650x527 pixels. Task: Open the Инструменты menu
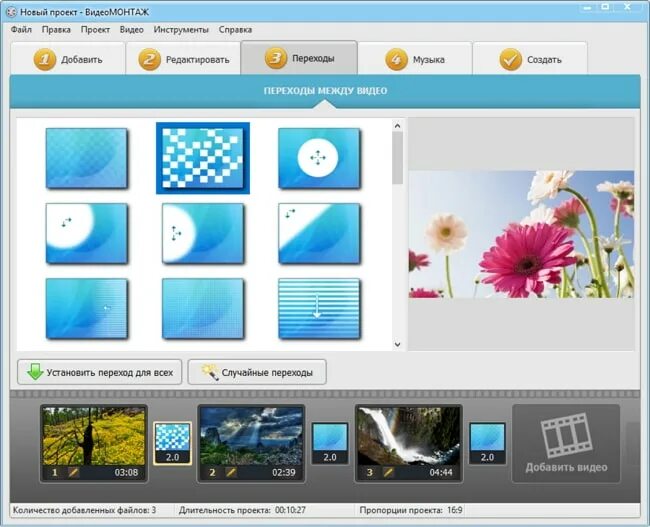[x=181, y=30]
